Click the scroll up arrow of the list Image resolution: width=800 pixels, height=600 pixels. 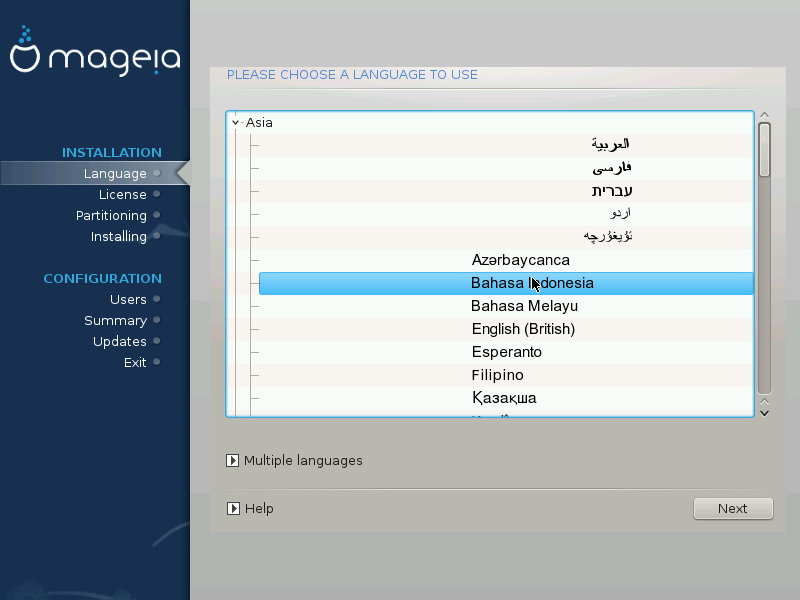[764, 116]
